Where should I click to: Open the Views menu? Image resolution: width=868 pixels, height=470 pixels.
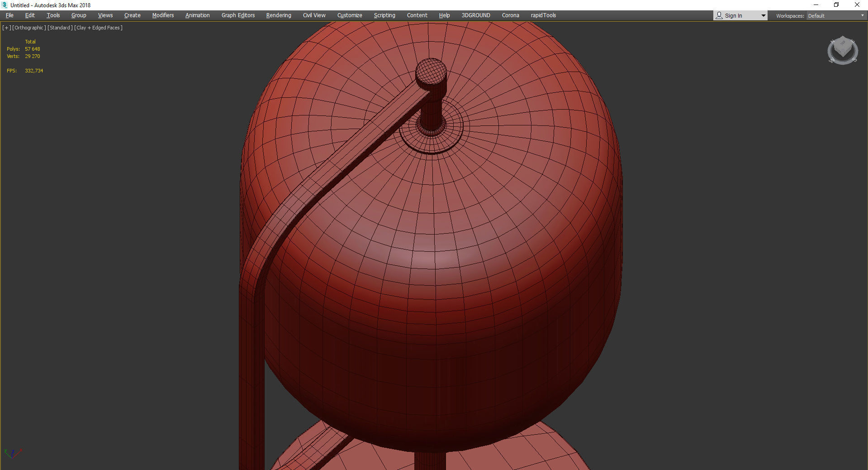[105, 15]
